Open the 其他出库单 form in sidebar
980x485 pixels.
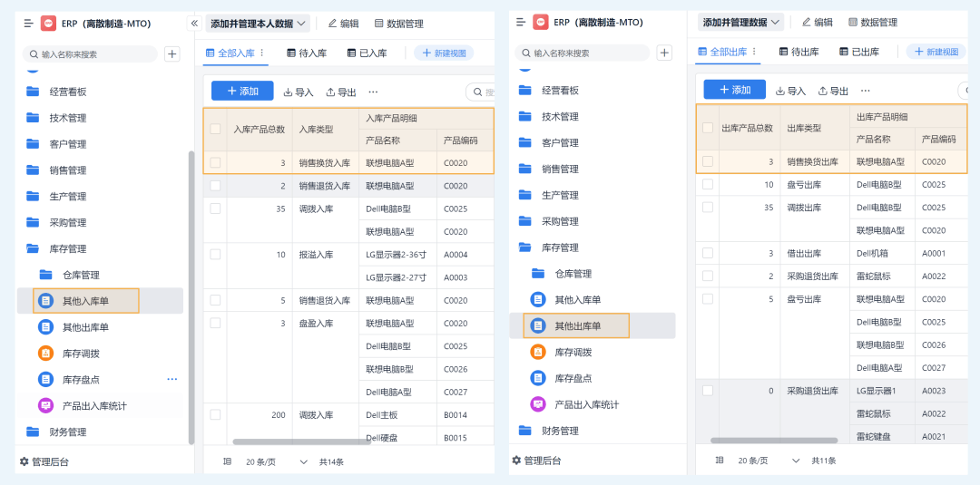tap(577, 325)
